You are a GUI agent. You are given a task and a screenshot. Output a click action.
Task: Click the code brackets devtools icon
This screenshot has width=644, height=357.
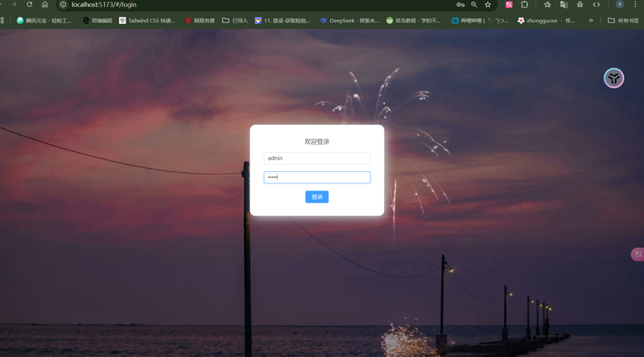pos(597,5)
